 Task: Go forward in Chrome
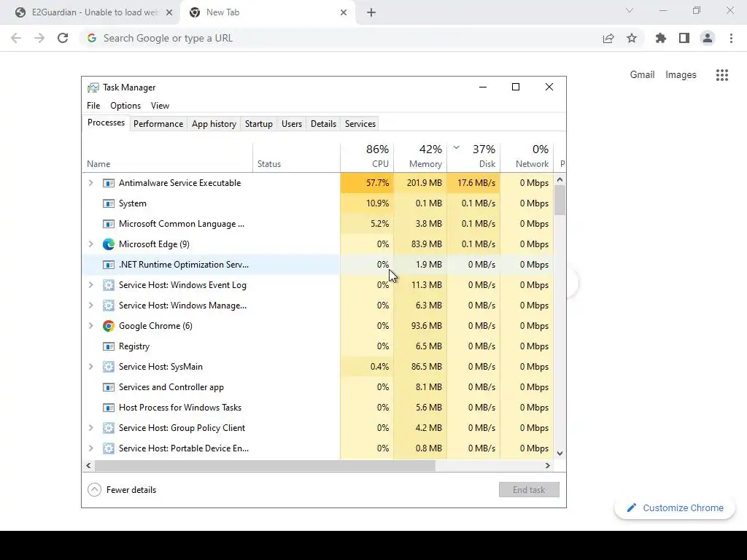click(x=39, y=38)
